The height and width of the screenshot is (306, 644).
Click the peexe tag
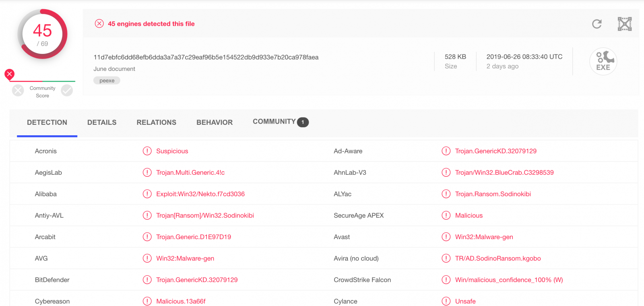pyautogui.click(x=107, y=81)
